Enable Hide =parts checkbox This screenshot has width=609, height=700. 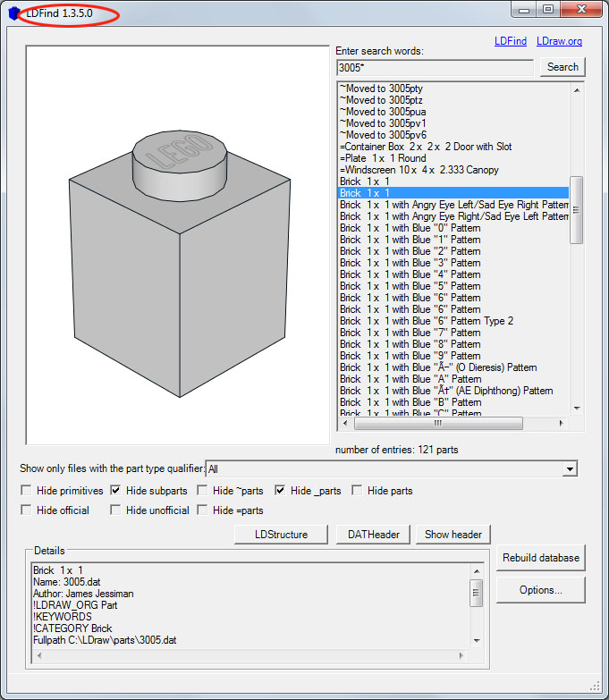202,510
